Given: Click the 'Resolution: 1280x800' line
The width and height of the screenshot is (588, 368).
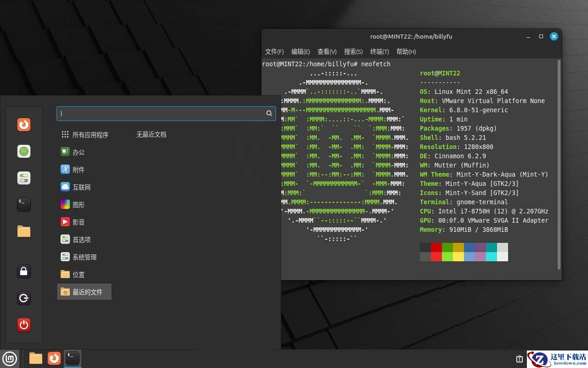Looking at the screenshot, I should pyautogui.click(x=457, y=147).
